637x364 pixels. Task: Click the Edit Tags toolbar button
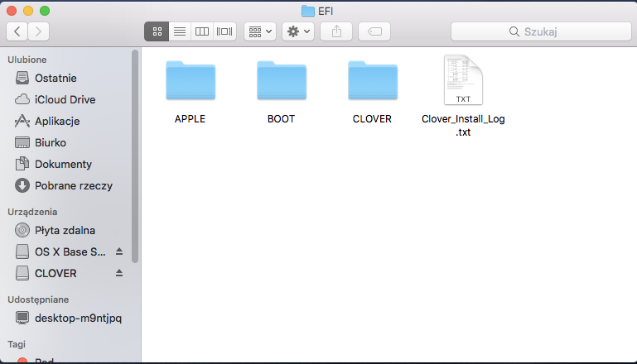point(374,31)
